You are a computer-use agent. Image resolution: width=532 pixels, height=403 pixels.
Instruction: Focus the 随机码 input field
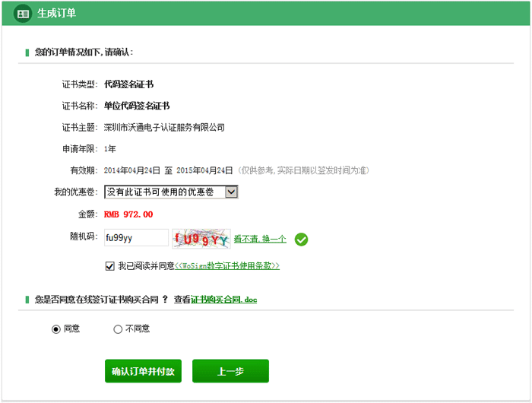136,238
